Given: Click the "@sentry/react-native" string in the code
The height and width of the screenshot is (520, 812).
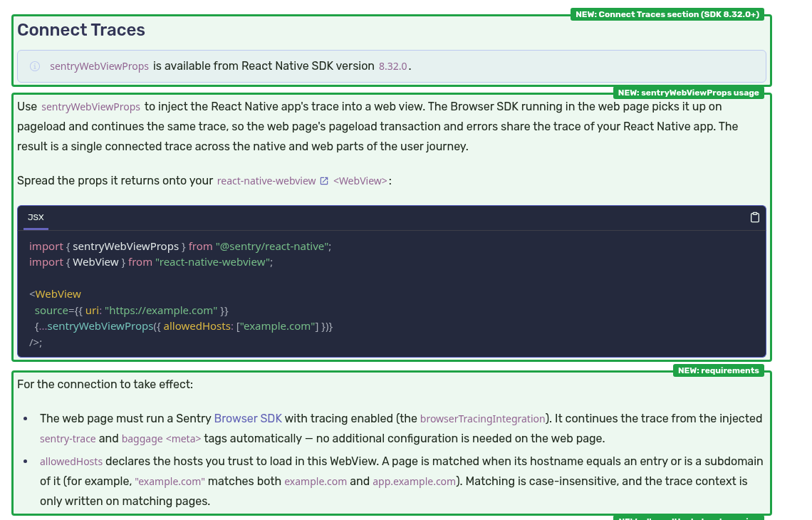Looking at the screenshot, I should point(272,246).
